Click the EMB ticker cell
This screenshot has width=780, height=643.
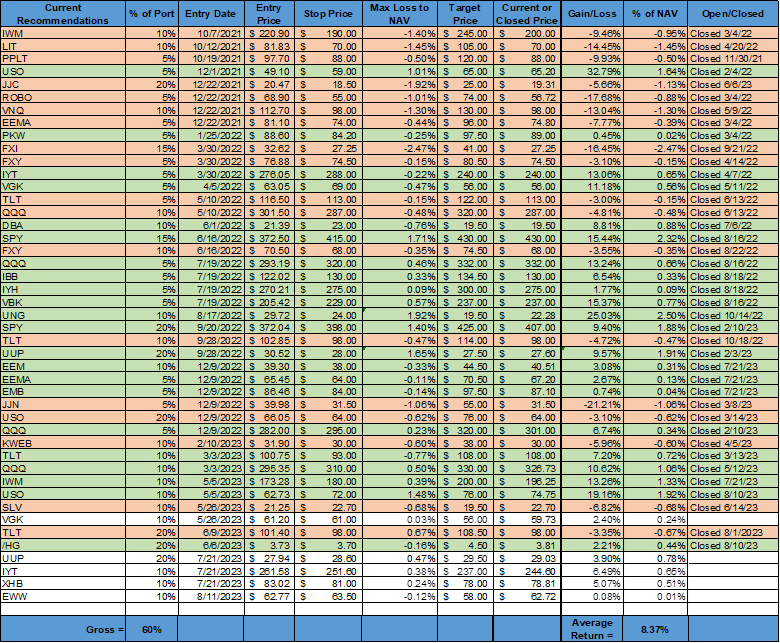click(63, 392)
